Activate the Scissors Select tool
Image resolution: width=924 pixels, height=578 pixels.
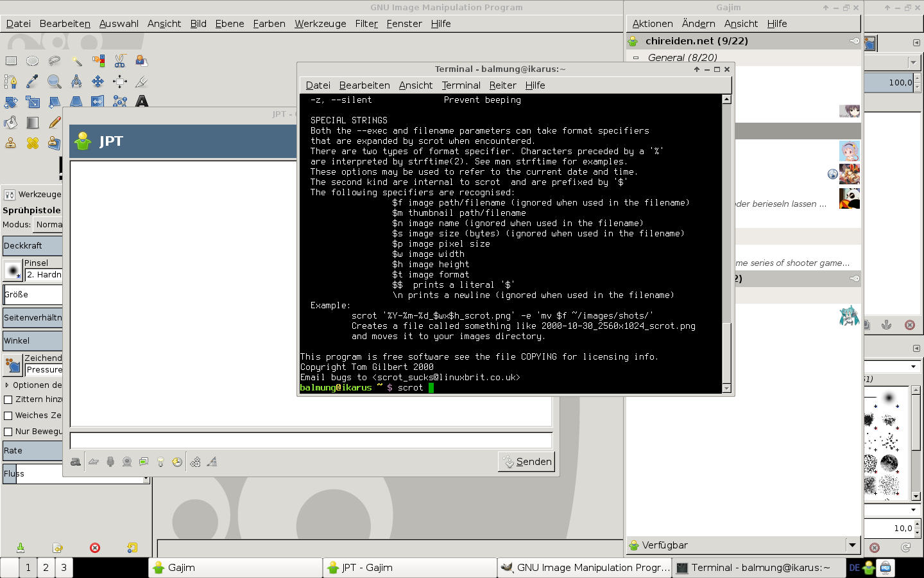click(120, 61)
